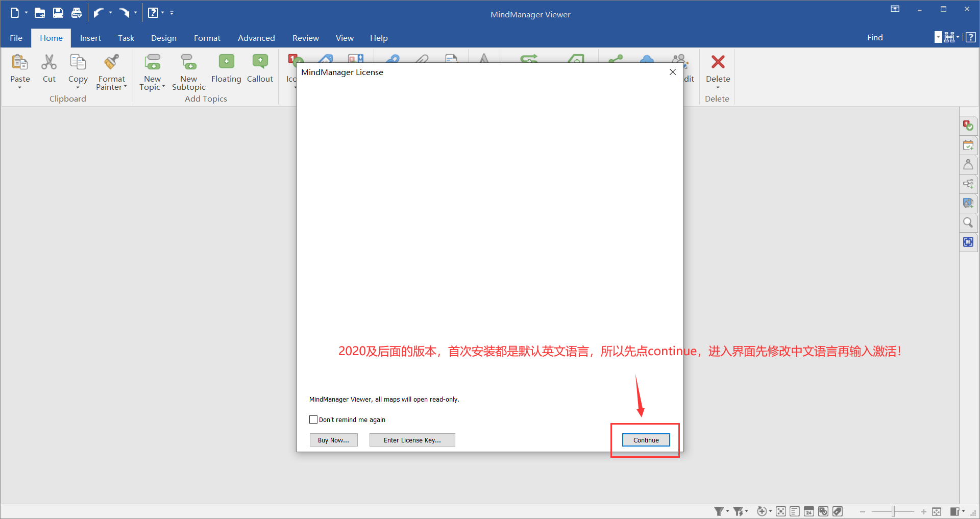Open the Search magnifier icon in right sidebar
Viewport: 980px width, 519px height.
coord(968,223)
